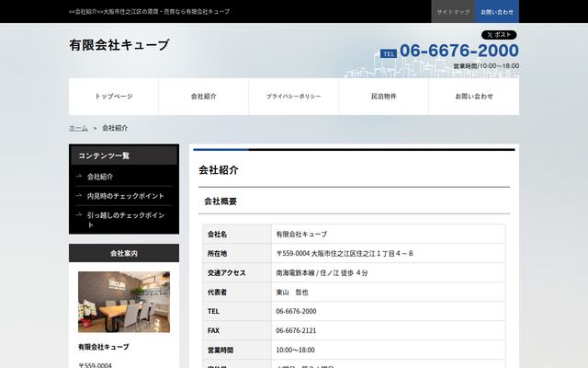Click the 会社名 table label cell

tap(237, 234)
